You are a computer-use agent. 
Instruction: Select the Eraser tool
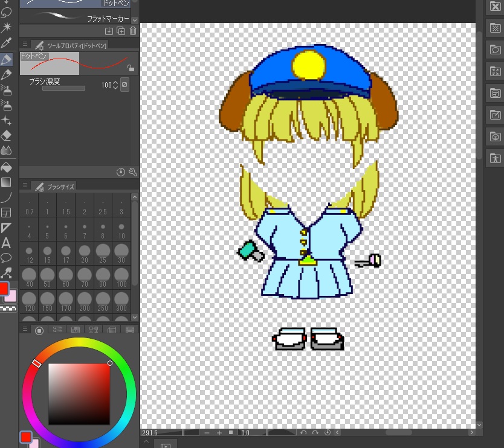[x=7, y=135]
